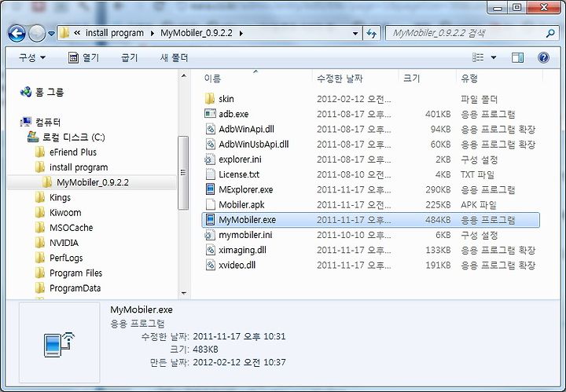The width and height of the screenshot is (566, 392).
Task: Toggle the preview pane
Action: (x=517, y=57)
